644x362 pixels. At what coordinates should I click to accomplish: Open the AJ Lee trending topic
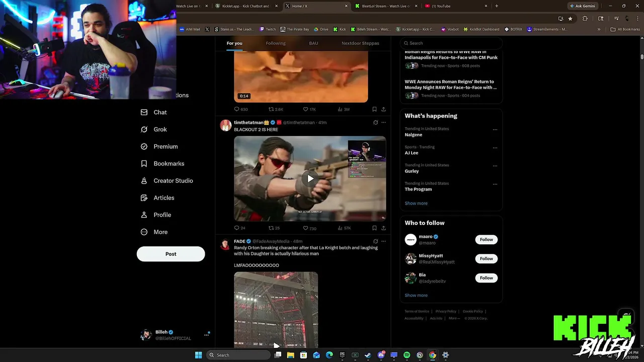(412, 153)
